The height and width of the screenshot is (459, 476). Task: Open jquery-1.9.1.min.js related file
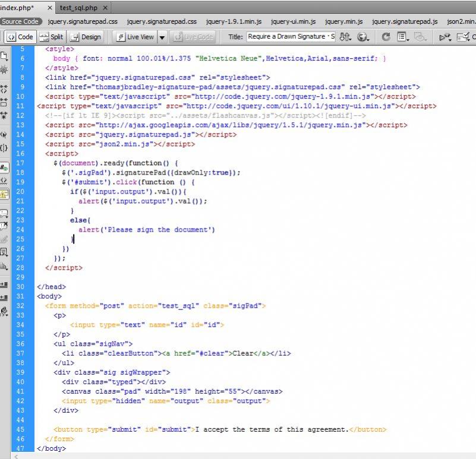(234, 21)
